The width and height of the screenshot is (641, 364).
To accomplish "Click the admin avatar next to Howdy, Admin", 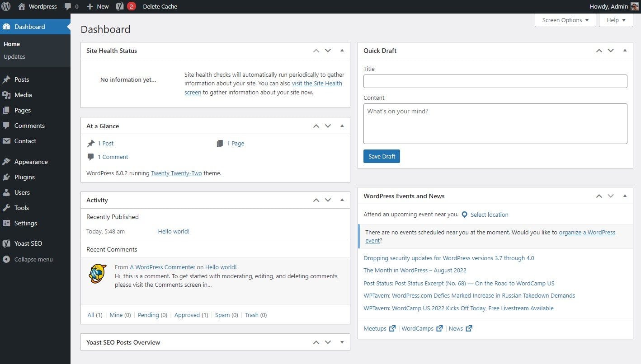I will pyautogui.click(x=634, y=6).
